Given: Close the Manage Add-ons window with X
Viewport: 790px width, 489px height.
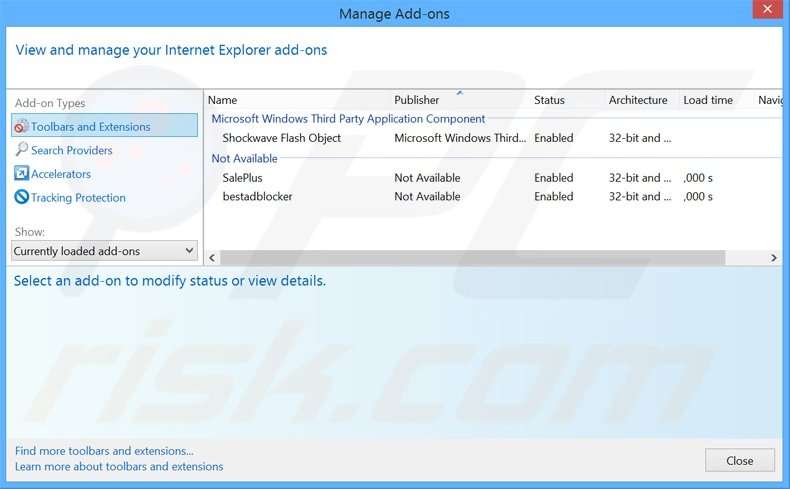Looking at the screenshot, I should [767, 9].
